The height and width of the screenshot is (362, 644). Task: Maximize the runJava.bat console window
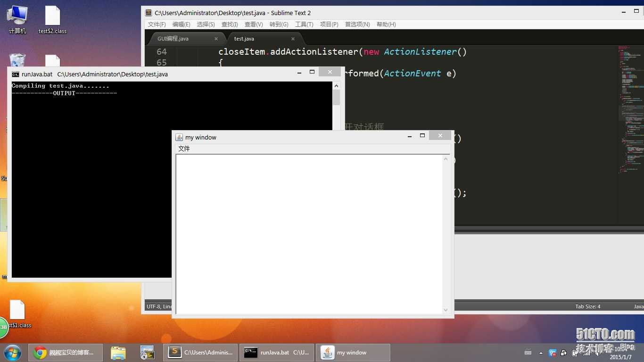pyautogui.click(x=312, y=72)
